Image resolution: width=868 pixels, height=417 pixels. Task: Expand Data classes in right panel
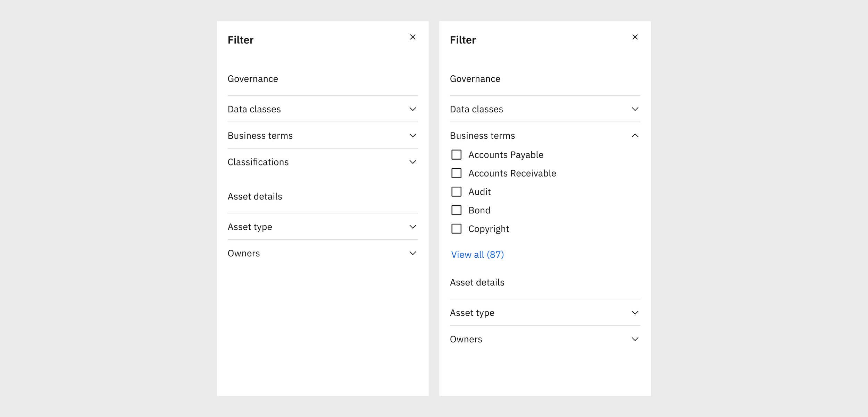click(635, 109)
